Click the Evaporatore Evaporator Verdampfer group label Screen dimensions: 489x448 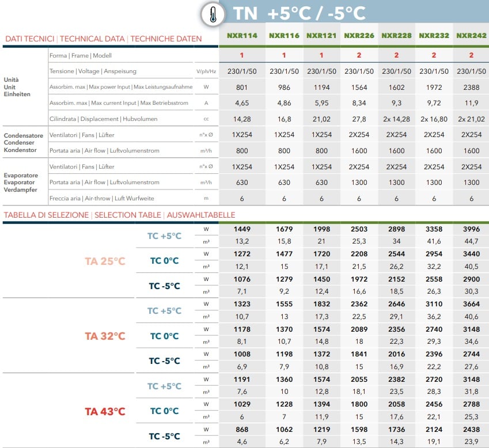21,183
